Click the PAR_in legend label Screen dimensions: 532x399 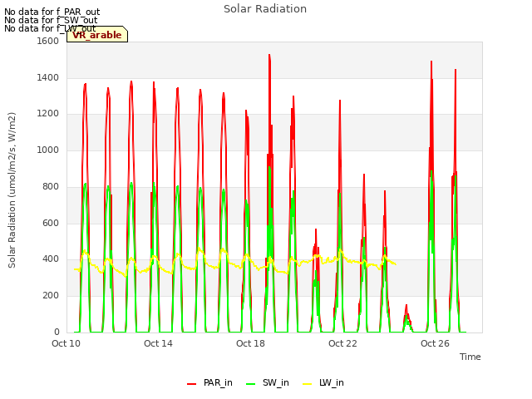point(218,382)
